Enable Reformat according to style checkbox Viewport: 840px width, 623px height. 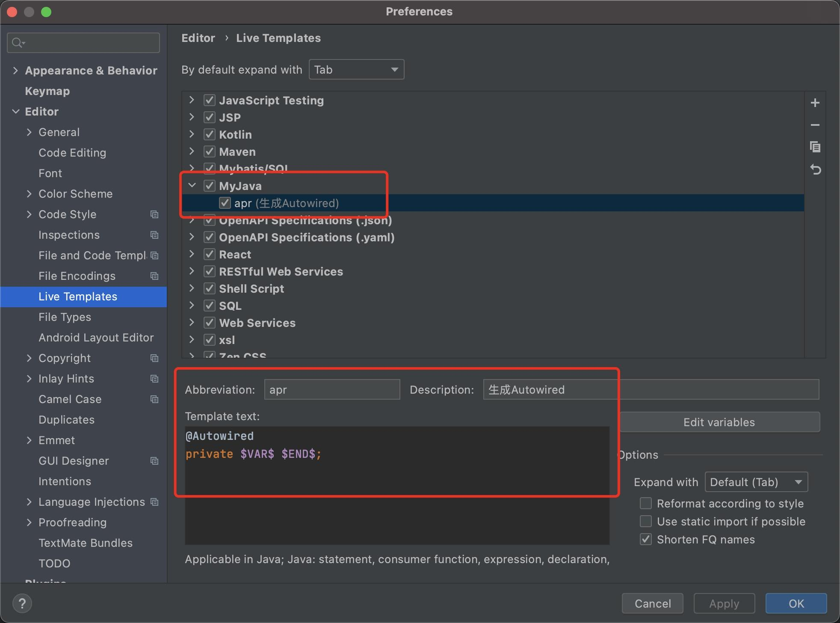click(644, 504)
